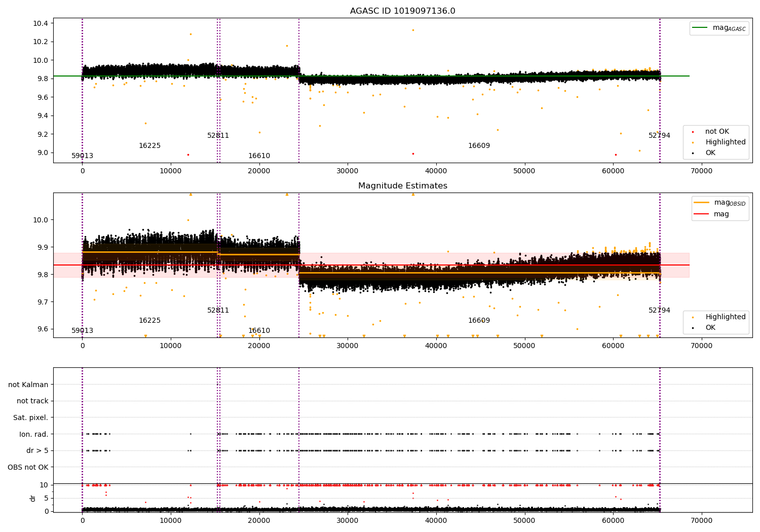The width and height of the screenshot is (760, 532).
Task: Click obsid label 16610 in Magnitude Estimates plot
Action: coord(259,331)
